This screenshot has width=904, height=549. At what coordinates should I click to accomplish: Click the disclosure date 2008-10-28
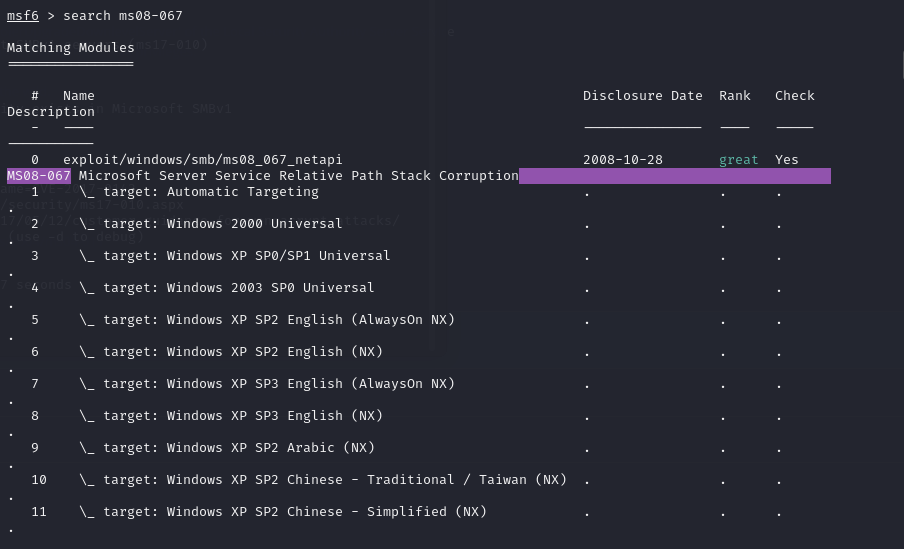(622, 160)
